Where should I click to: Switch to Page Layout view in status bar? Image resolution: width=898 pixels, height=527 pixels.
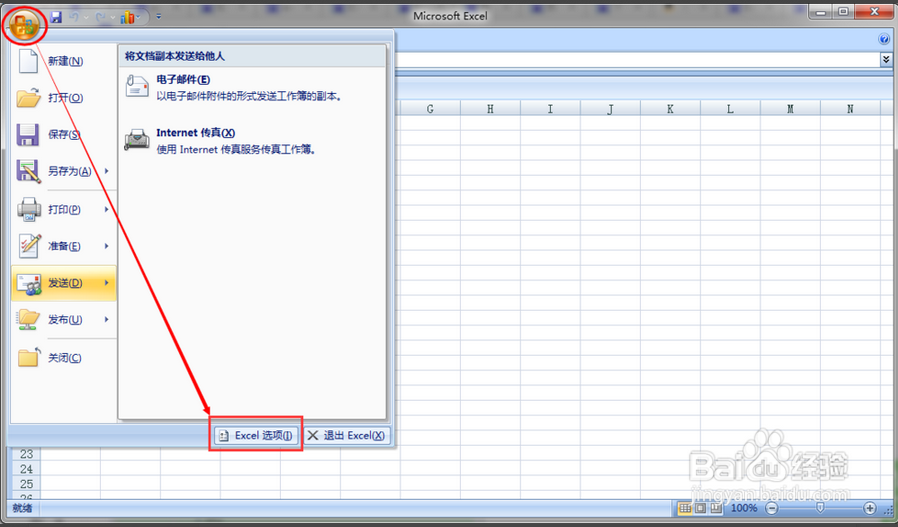[x=700, y=508]
